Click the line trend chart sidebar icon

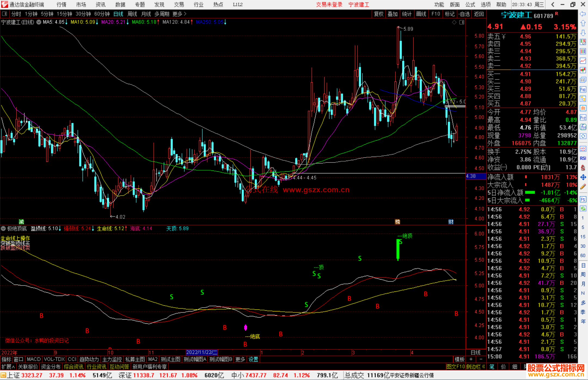583,61
